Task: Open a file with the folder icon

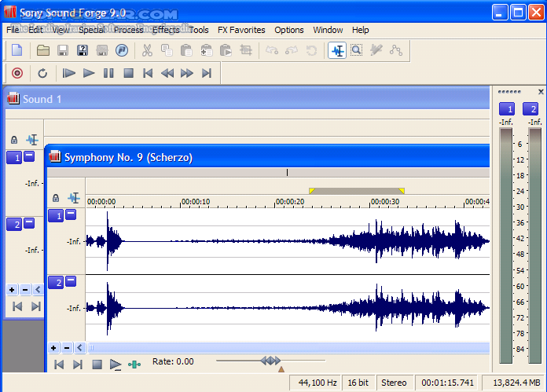Action: pos(43,50)
